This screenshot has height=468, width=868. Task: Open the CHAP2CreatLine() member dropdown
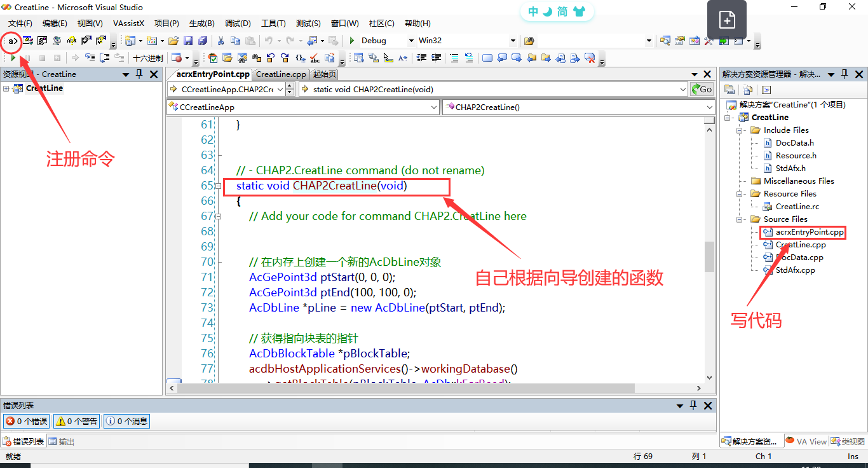[710, 107]
